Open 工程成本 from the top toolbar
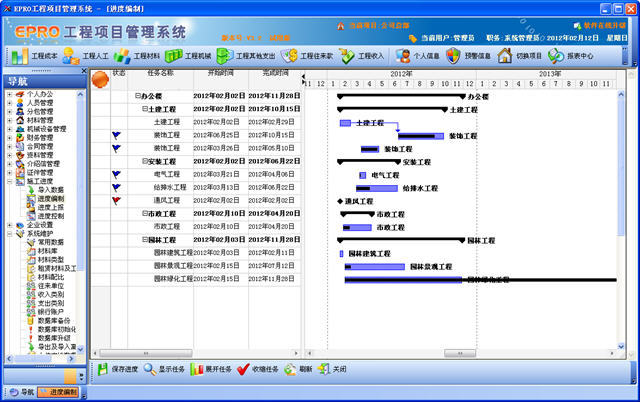The width and height of the screenshot is (640, 402). pos(34,56)
